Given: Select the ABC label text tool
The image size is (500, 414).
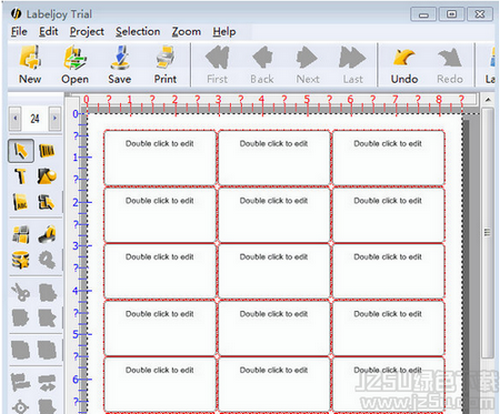Looking at the screenshot, I should (21, 202).
